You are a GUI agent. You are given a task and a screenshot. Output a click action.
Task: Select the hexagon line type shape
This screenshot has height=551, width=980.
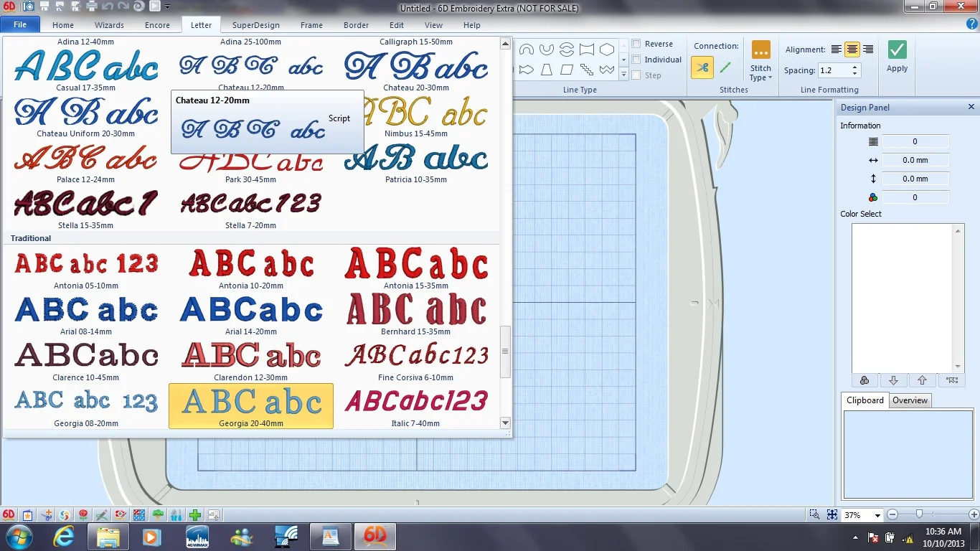pos(607,50)
